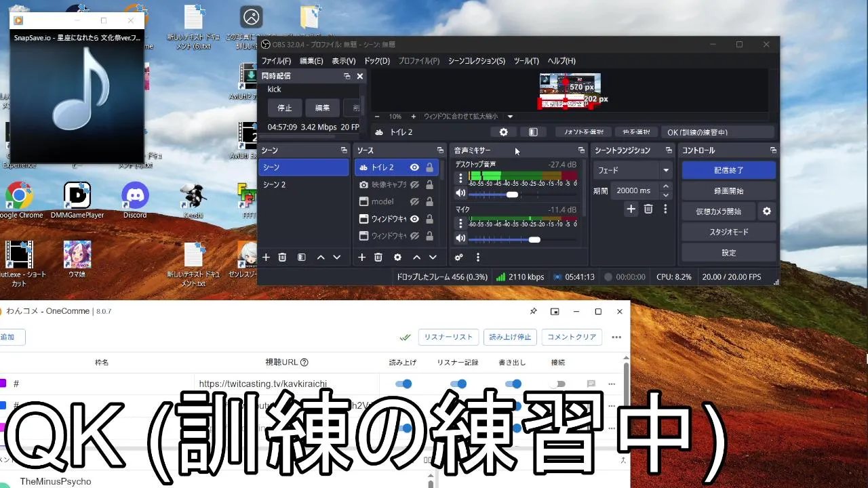Click the コメントクリア button in OneComme
The width and height of the screenshot is (868, 488).
point(572,337)
